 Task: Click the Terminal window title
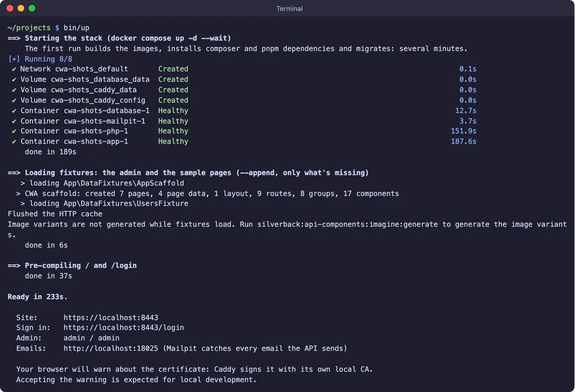[x=289, y=9]
